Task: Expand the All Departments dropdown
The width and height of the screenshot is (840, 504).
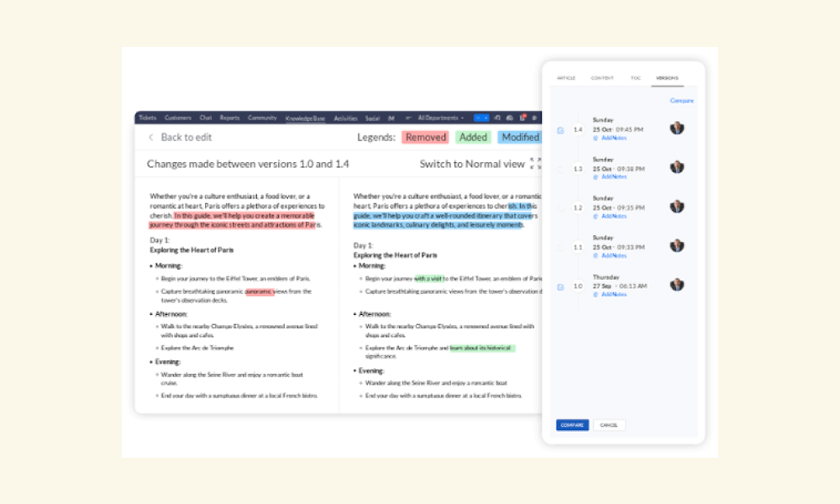Action: pyautogui.click(x=440, y=118)
